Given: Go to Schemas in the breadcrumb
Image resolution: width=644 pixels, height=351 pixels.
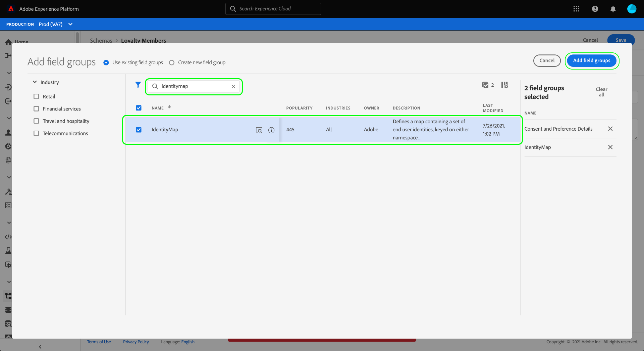Looking at the screenshot, I should coord(101,41).
